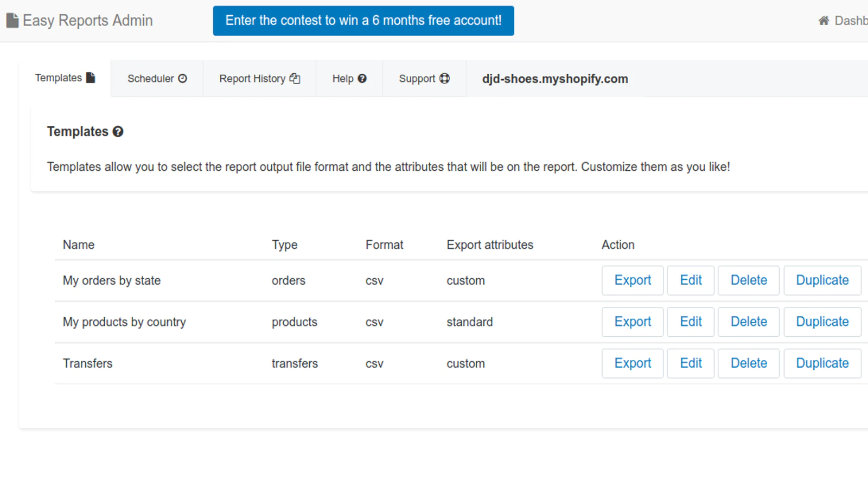Click the Easy Reports Admin document icon
The image size is (868, 488).
[12, 21]
